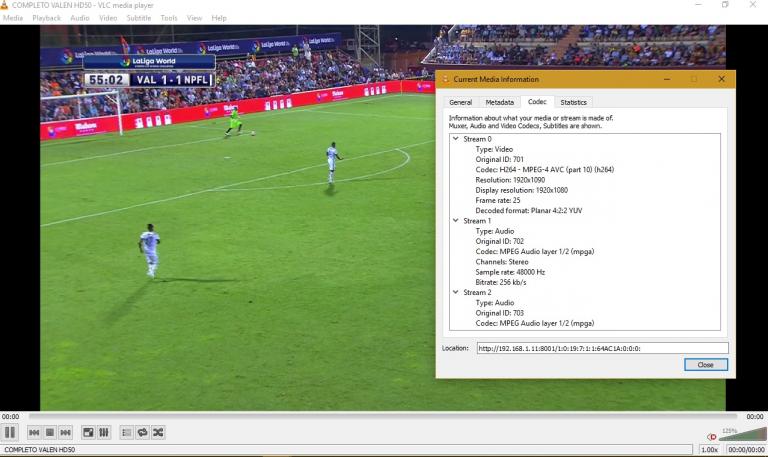Click inside the Location URL field
768x457 pixels.
tap(601, 348)
